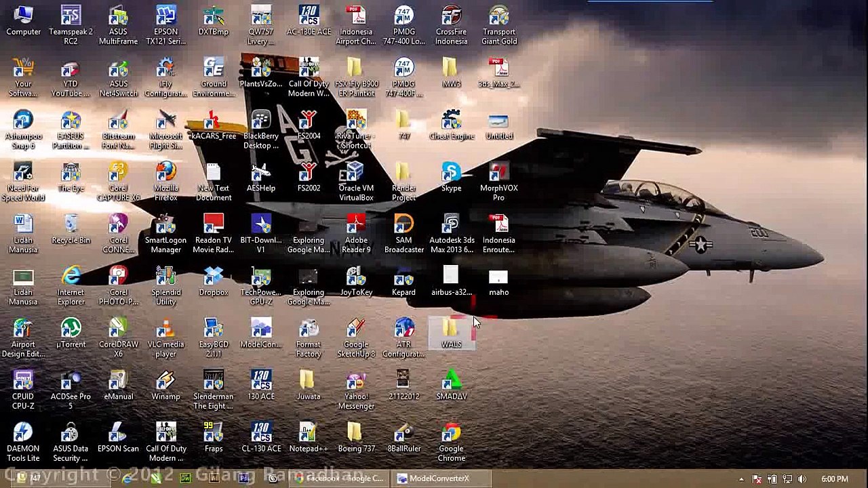Open VLC media player icon
The height and width of the screenshot is (488, 868).
(165, 339)
